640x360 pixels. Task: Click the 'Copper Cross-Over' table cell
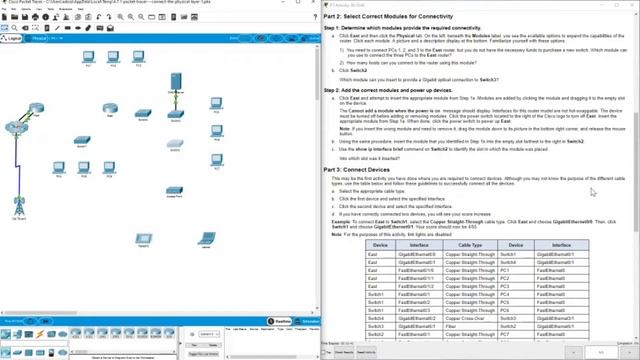coord(470,318)
